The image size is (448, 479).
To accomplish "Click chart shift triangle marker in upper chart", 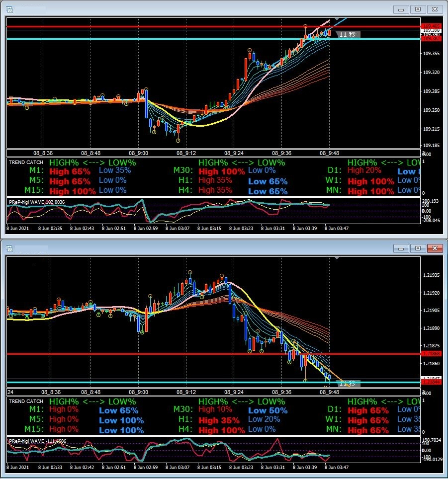I will click(337, 19).
